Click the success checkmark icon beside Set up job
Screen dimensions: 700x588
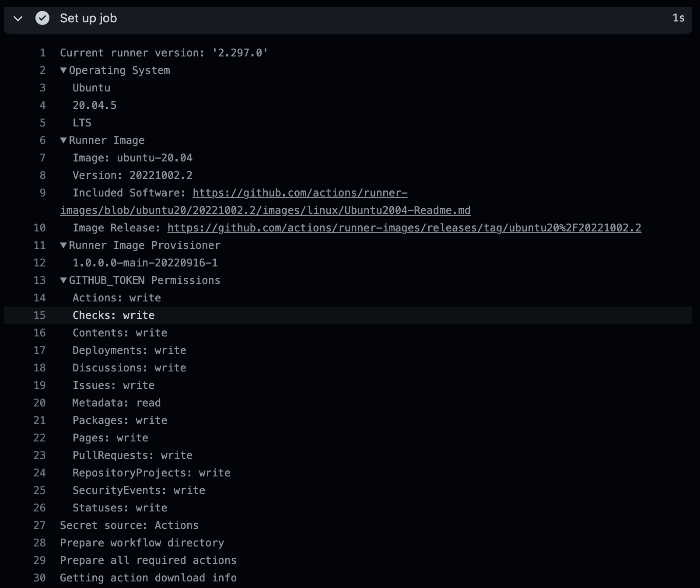click(42, 19)
